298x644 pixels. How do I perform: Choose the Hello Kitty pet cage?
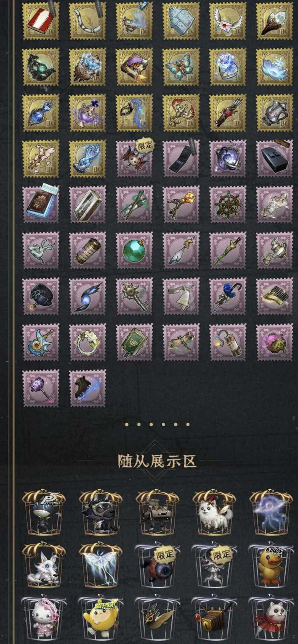point(44,618)
